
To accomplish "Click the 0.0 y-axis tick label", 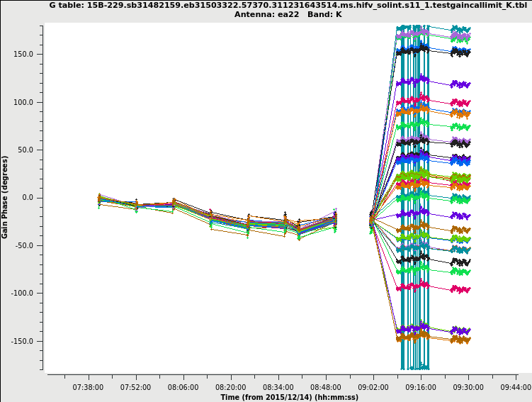I will tap(28, 198).
